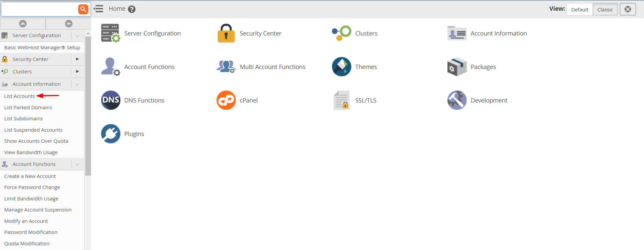This screenshot has width=644, height=250.
Task: Expand the Clusters sidebar arrow
Action: [x=78, y=71]
